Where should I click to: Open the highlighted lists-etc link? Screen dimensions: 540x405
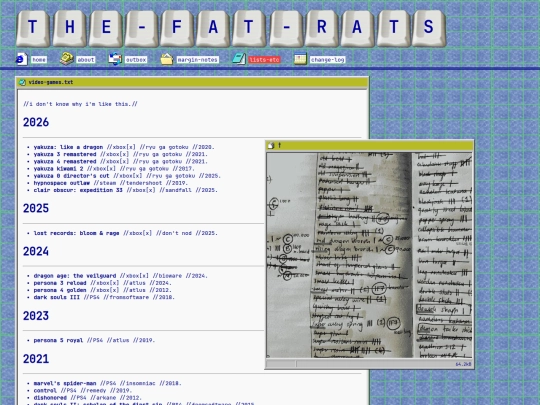click(x=264, y=60)
